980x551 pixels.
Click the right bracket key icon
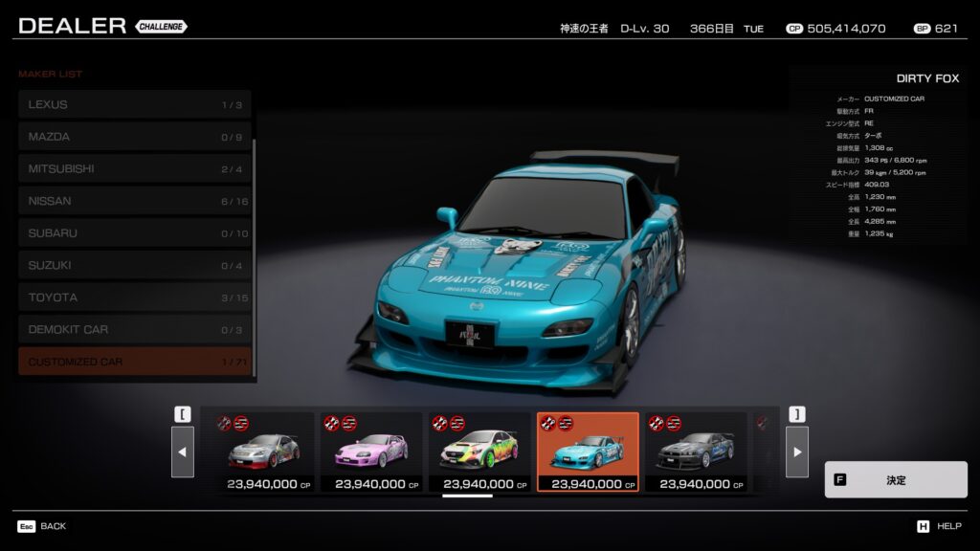point(797,414)
